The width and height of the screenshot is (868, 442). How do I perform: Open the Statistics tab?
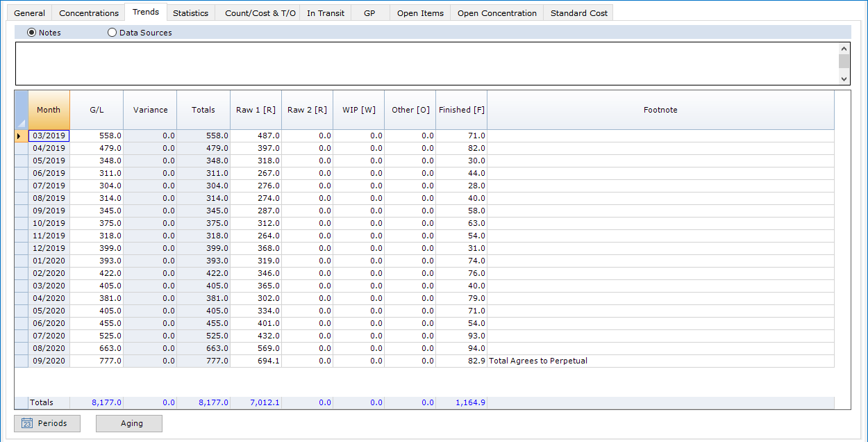[190, 12]
